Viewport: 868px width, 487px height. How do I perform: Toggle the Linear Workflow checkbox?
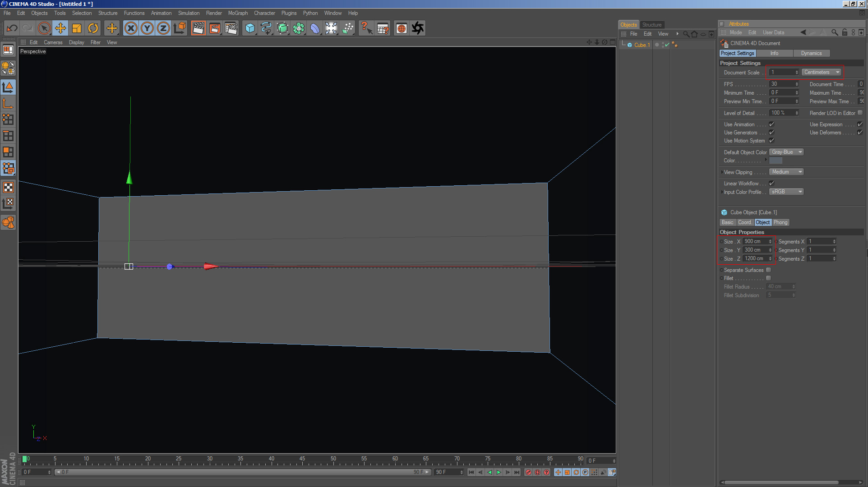coord(771,184)
